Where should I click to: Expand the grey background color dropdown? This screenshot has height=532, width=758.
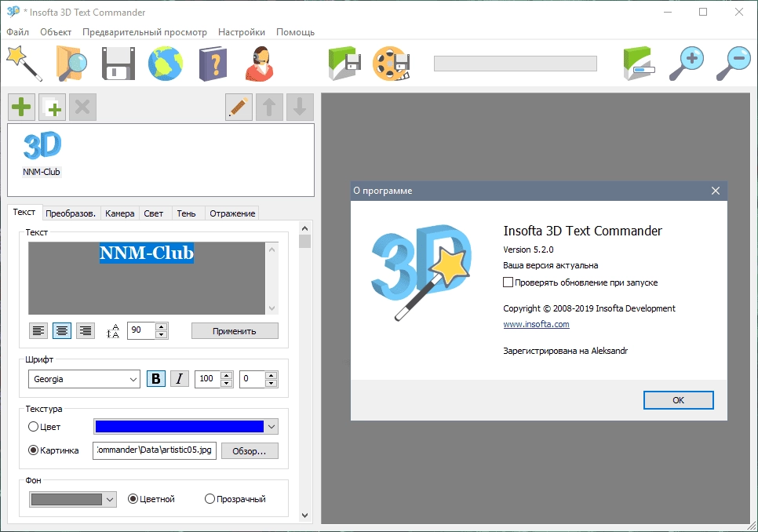[x=110, y=500]
